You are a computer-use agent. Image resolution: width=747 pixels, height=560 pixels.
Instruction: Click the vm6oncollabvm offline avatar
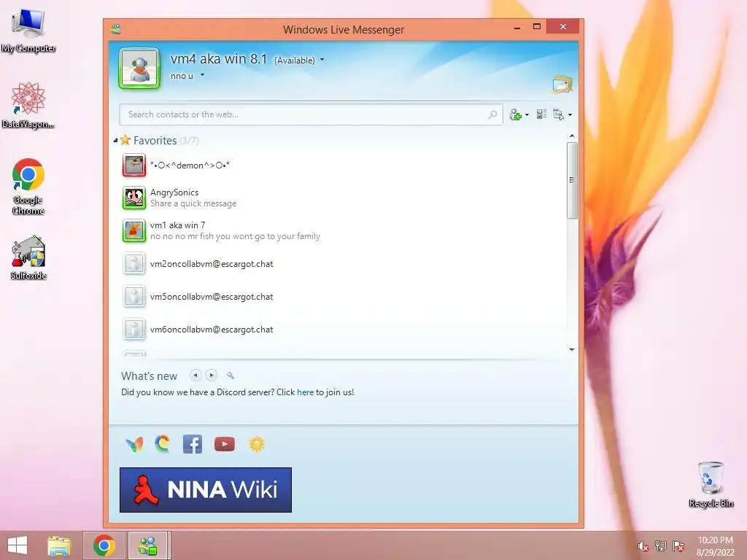pyautogui.click(x=134, y=330)
